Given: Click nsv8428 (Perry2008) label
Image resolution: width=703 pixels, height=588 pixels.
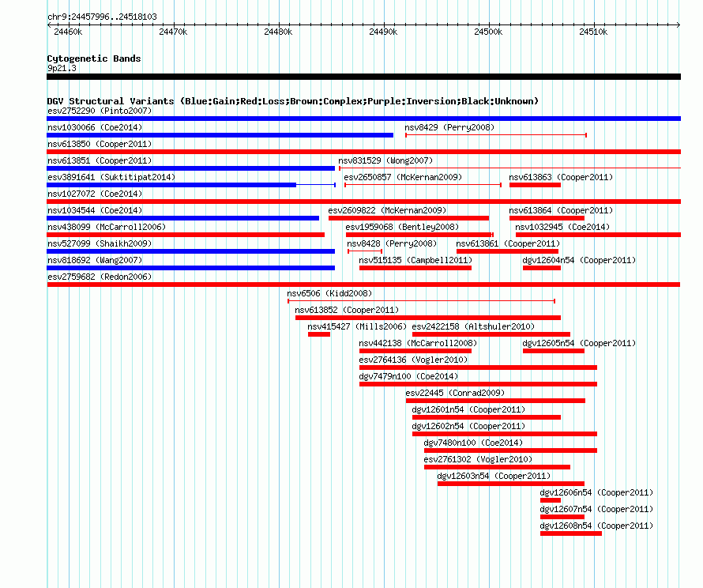Looking at the screenshot, I should point(392,243).
